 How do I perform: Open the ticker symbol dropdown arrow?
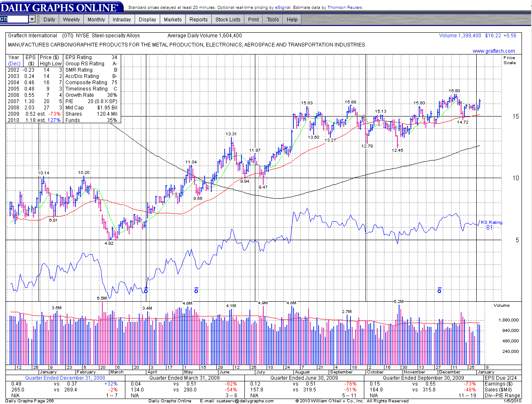32,19
